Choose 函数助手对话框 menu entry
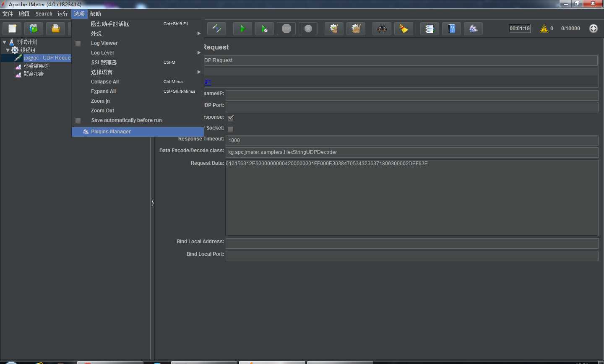The height and width of the screenshot is (364, 604). (x=138, y=24)
